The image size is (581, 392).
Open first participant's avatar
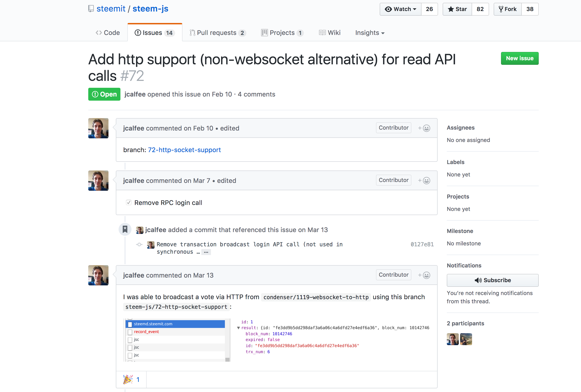point(453,339)
